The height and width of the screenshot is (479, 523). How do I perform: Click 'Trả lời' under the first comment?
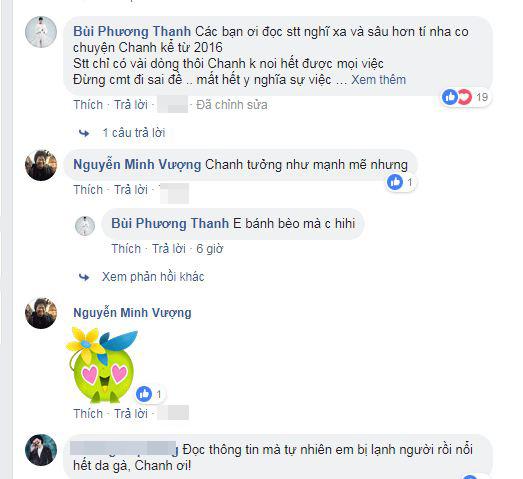[131, 105]
